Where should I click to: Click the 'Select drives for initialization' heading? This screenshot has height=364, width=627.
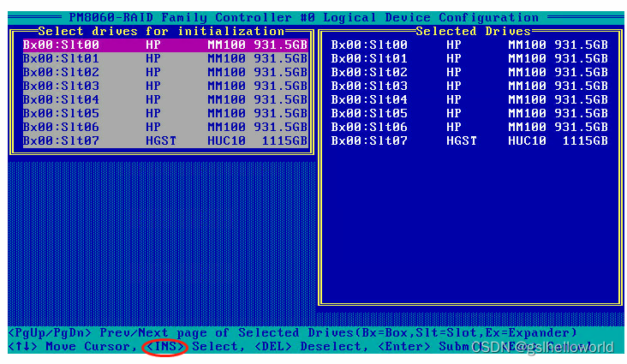(161, 31)
